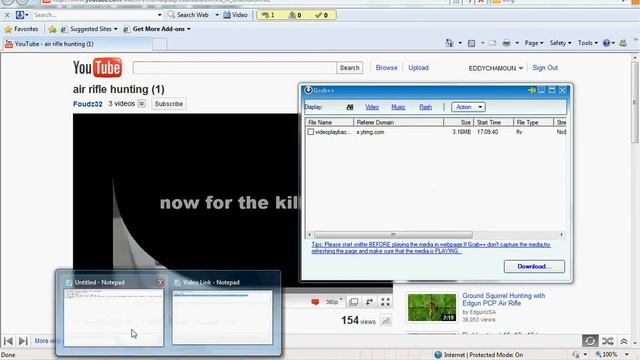Click the Feeds icon in command bar
Viewport: 640px width, 360px height.
point(471,43)
